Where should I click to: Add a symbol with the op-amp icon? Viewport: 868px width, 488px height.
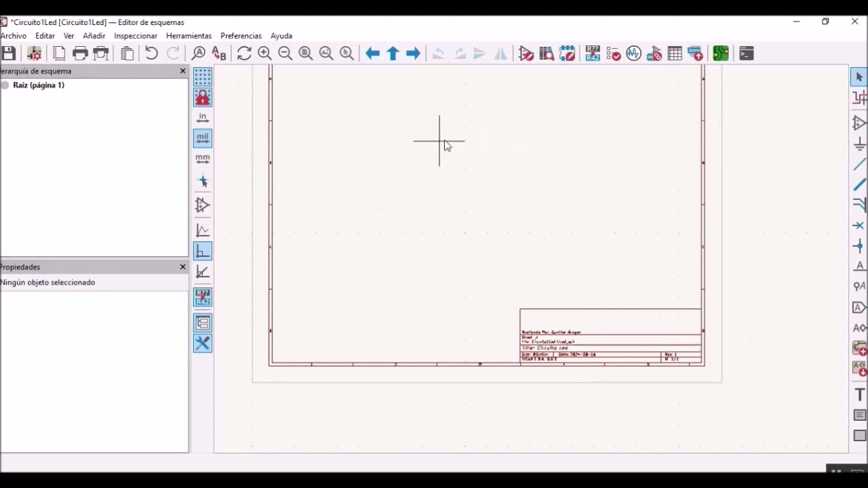coord(859,123)
